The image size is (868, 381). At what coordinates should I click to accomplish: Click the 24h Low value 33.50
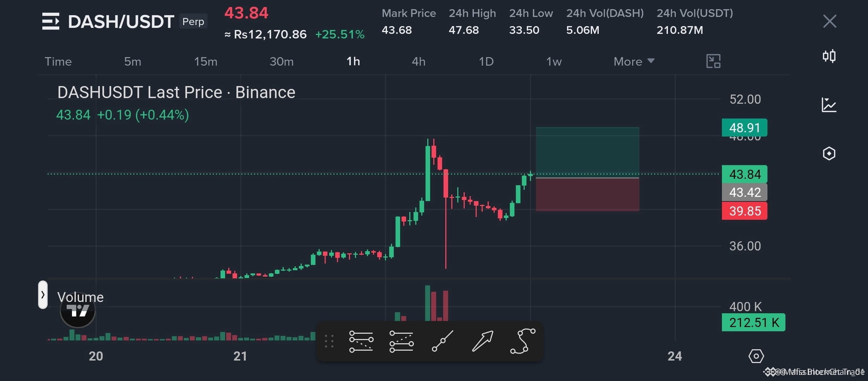[x=524, y=30]
